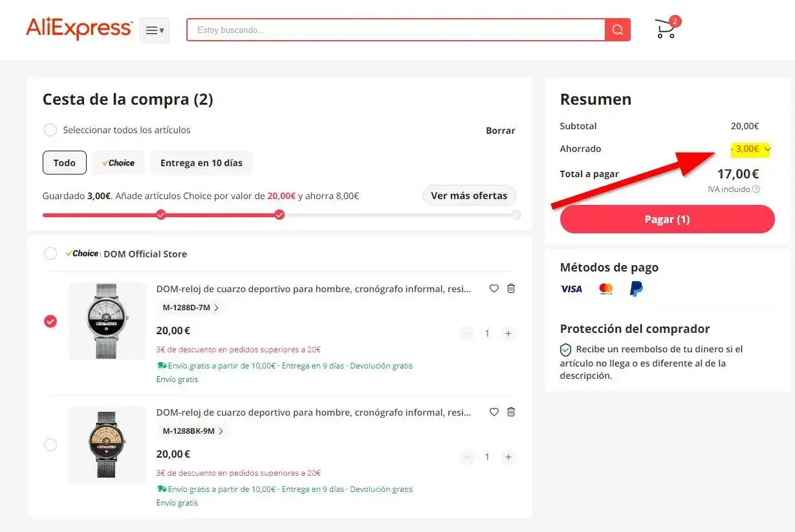Click the search magnifier button

pyautogui.click(x=618, y=30)
